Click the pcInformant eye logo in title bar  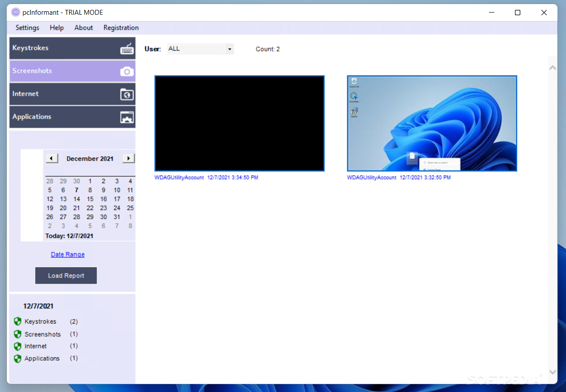pos(16,13)
